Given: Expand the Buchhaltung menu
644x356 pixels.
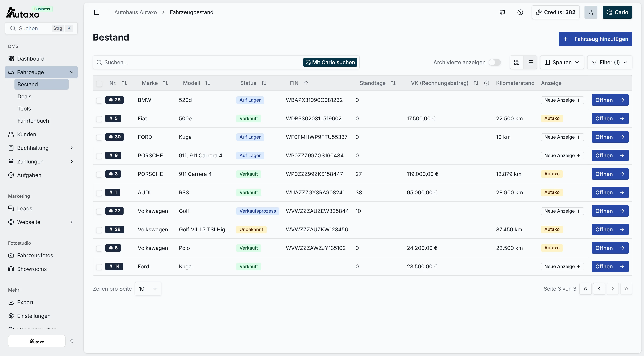Looking at the screenshot, I should pyautogui.click(x=71, y=148).
